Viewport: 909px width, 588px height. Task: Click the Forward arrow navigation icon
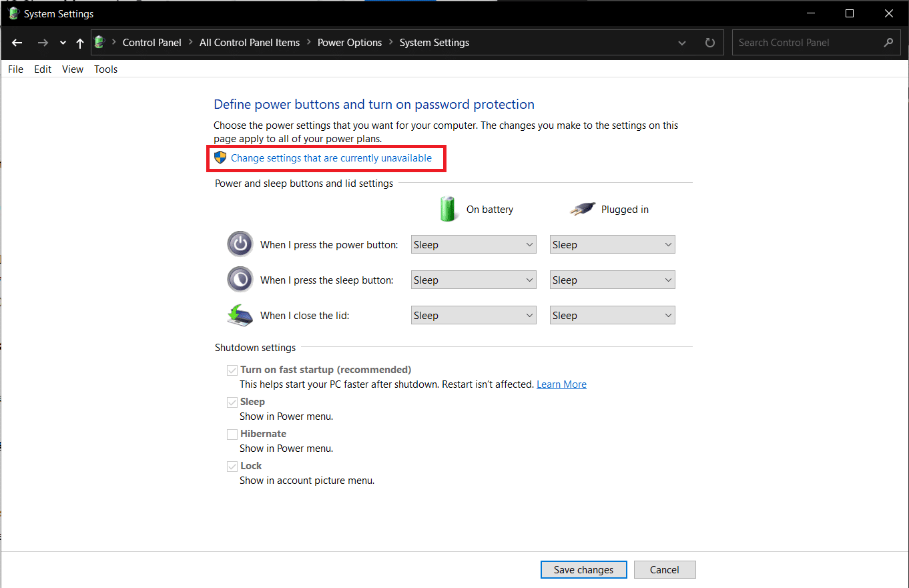(x=43, y=43)
